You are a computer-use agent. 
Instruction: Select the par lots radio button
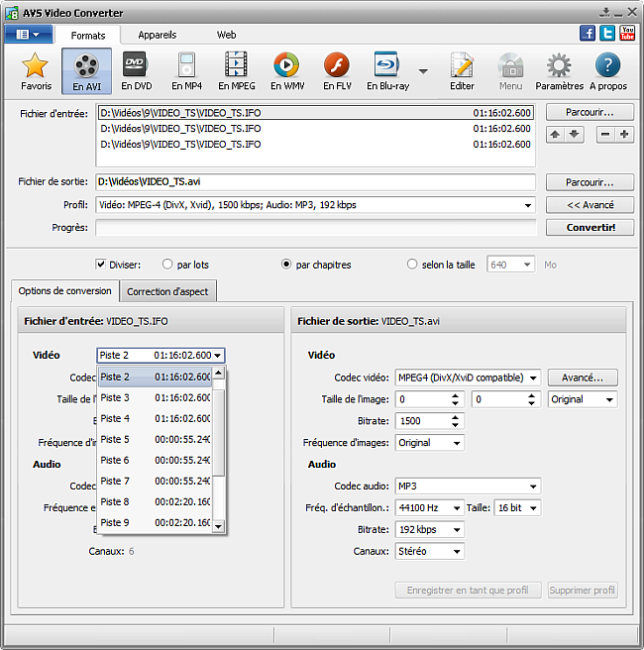click(167, 264)
